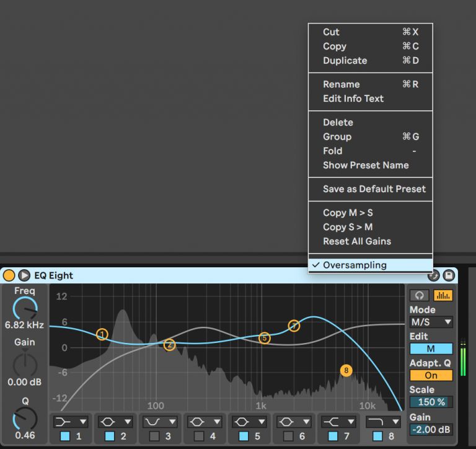Viewport: 476px width, 449px height.
Task: Choose Fold from the context menu
Action: pos(371,151)
